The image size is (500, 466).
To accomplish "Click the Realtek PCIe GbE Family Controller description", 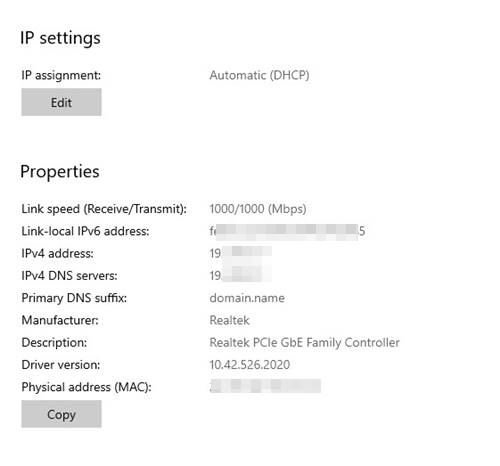I will (304, 342).
